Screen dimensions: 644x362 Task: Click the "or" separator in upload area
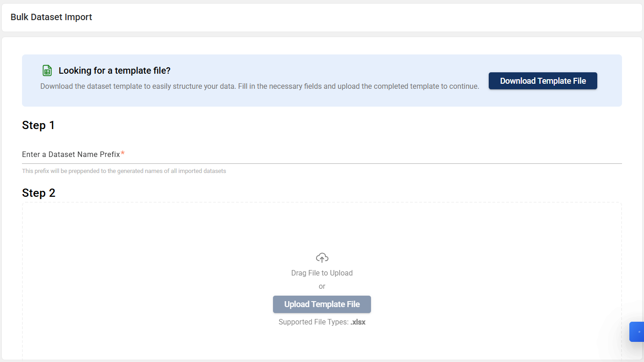[x=322, y=286]
